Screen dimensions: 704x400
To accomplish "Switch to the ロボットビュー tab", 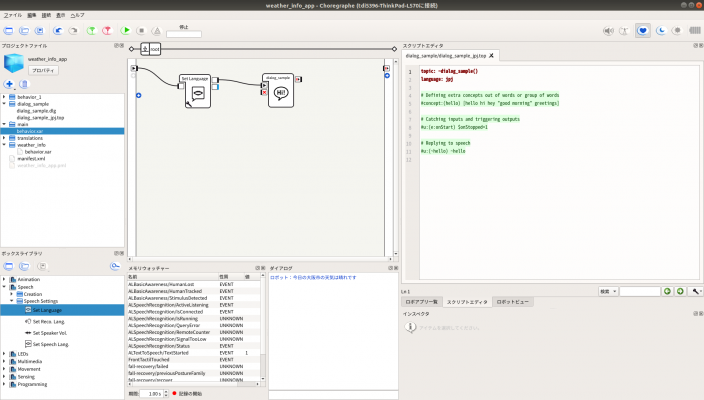I will click(x=514, y=301).
